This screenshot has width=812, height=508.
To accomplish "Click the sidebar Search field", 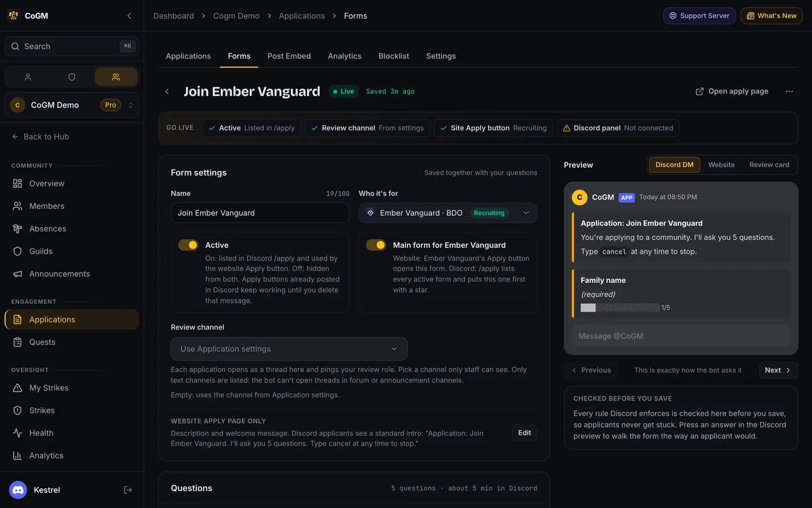I will [x=72, y=46].
